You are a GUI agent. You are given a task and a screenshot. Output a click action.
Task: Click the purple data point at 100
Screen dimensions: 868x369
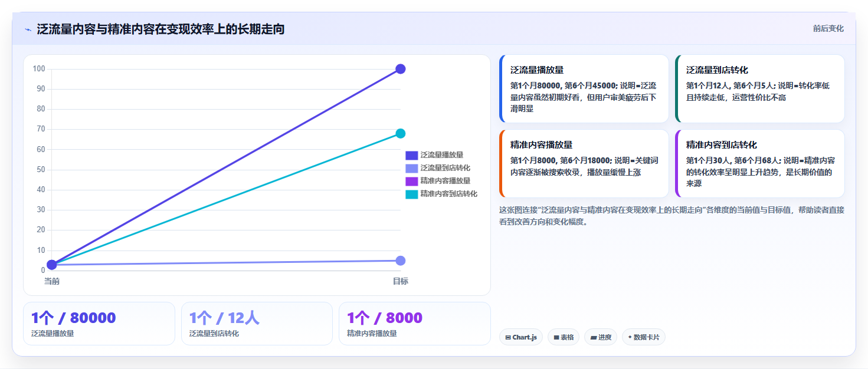click(x=400, y=69)
